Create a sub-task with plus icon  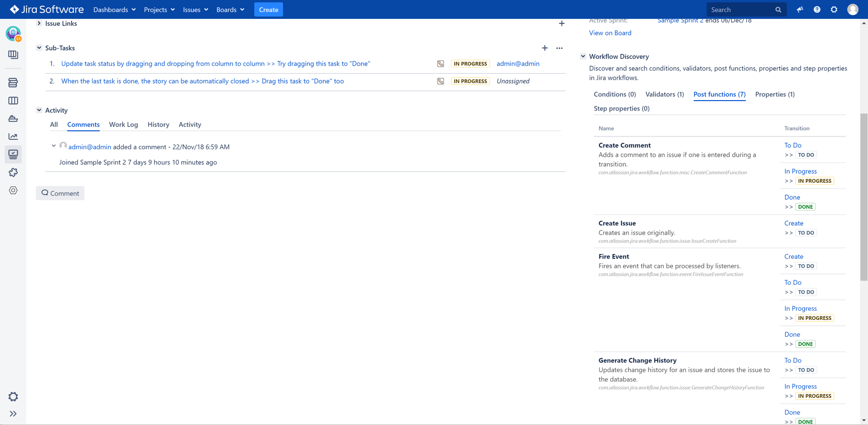[545, 48]
